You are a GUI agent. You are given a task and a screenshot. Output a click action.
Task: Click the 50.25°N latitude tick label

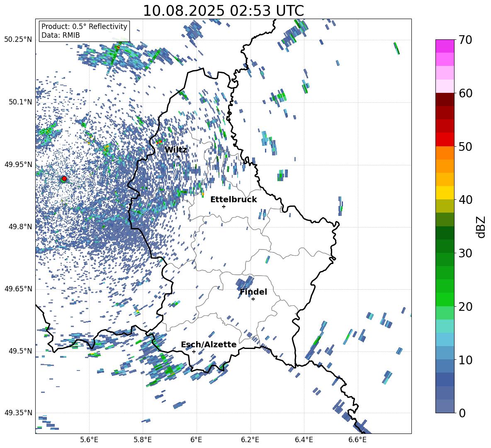[18, 40]
